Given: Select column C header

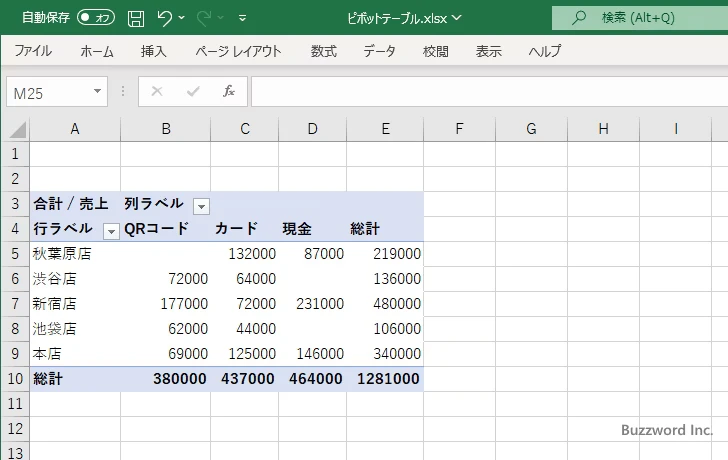Looking at the screenshot, I should [245, 129].
